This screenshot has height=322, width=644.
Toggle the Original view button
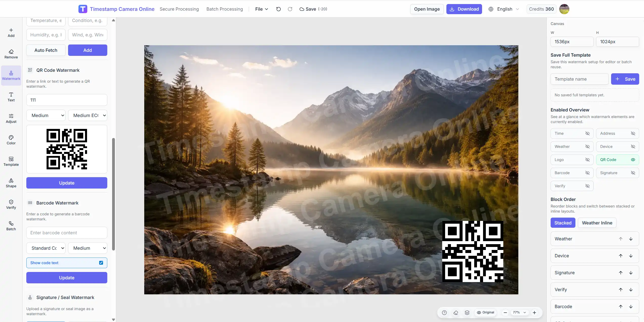[x=486, y=313]
